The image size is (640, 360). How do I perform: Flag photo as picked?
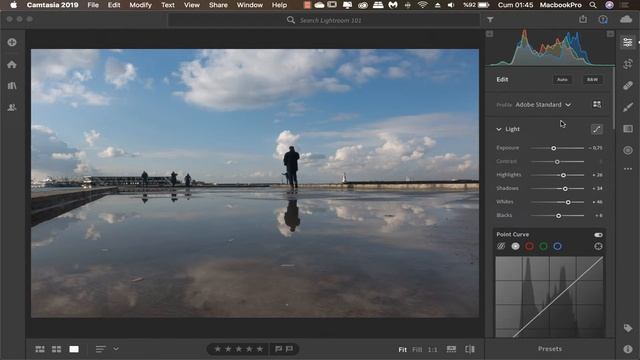[278, 349]
